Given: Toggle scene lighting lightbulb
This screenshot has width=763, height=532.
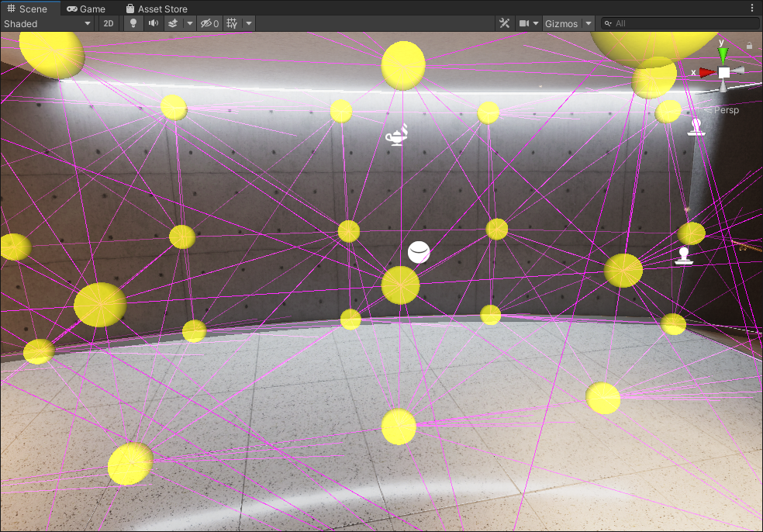Looking at the screenshot, I should click(133, 23).
